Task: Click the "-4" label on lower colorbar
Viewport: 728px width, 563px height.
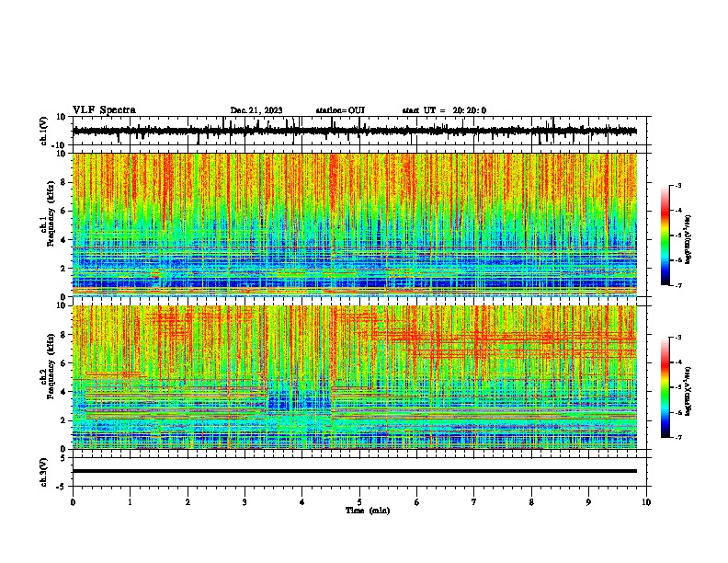Action: click(678, 362)
